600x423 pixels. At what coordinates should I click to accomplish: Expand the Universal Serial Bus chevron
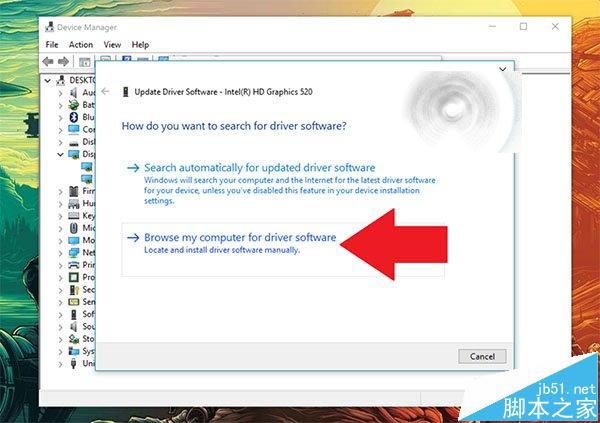tap(60, 364)
